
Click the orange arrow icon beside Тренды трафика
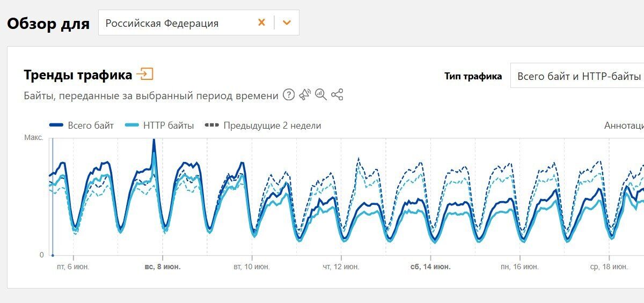click(x=145, y=74)
